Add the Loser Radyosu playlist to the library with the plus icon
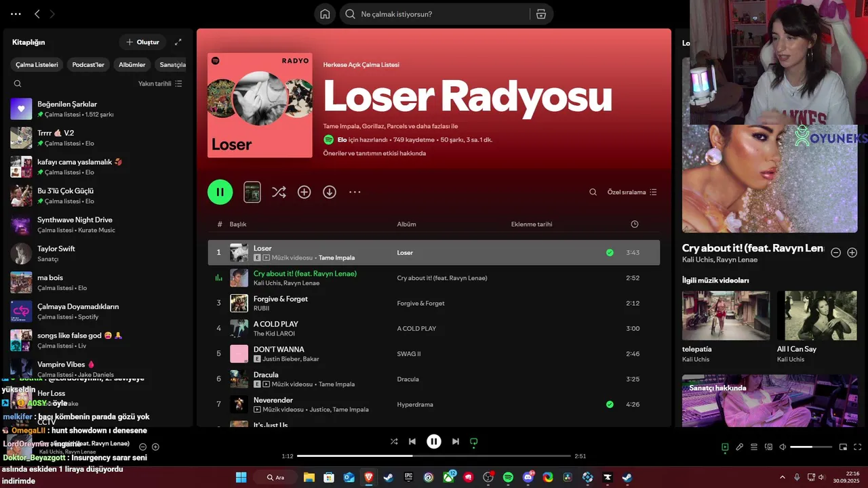Viewport: 868px width, 488px height. (x=304, y=192)
